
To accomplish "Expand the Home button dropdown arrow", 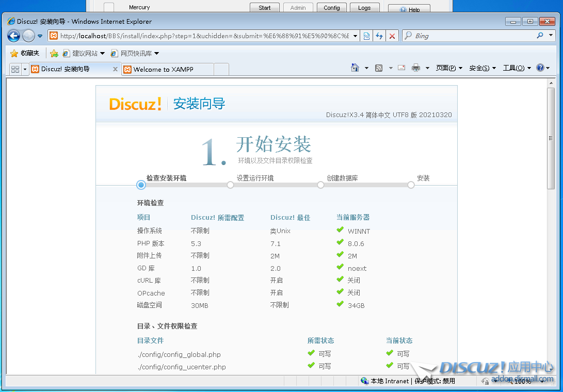I will (366, 68).
